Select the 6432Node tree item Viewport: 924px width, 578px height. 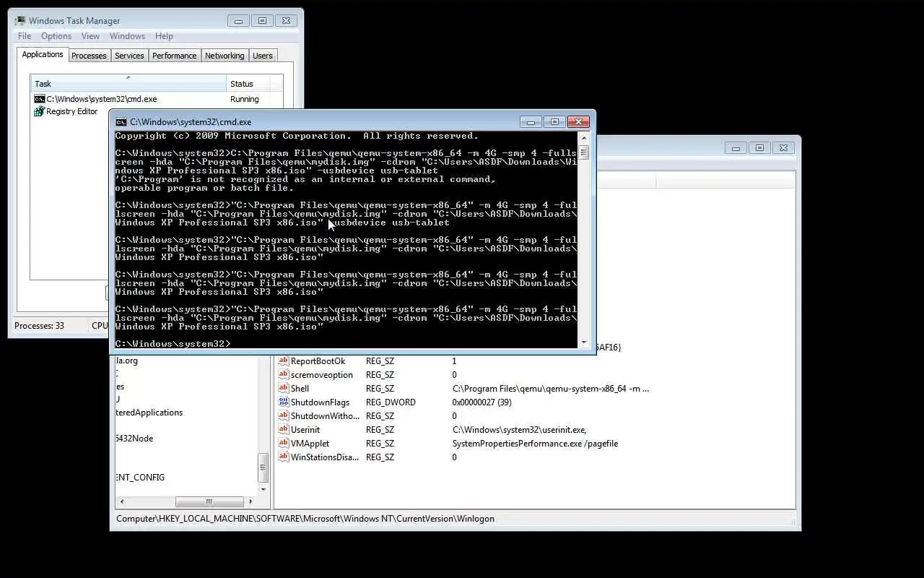coord(134,439)
